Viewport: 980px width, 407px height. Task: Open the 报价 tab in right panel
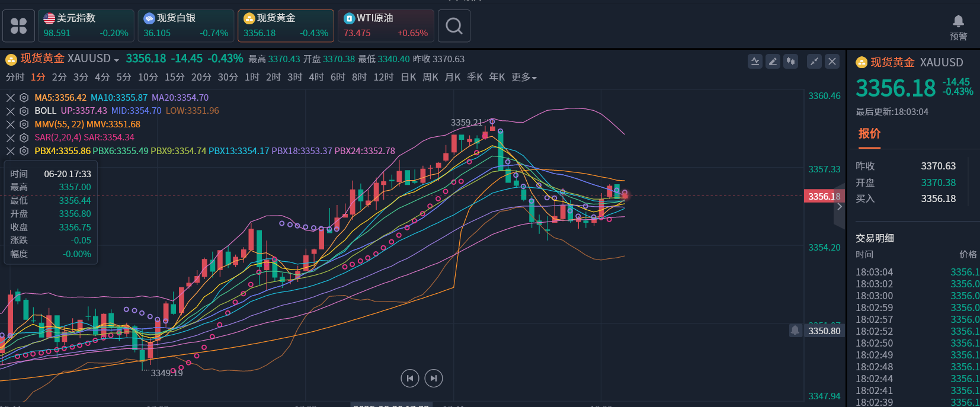(869, 134)
